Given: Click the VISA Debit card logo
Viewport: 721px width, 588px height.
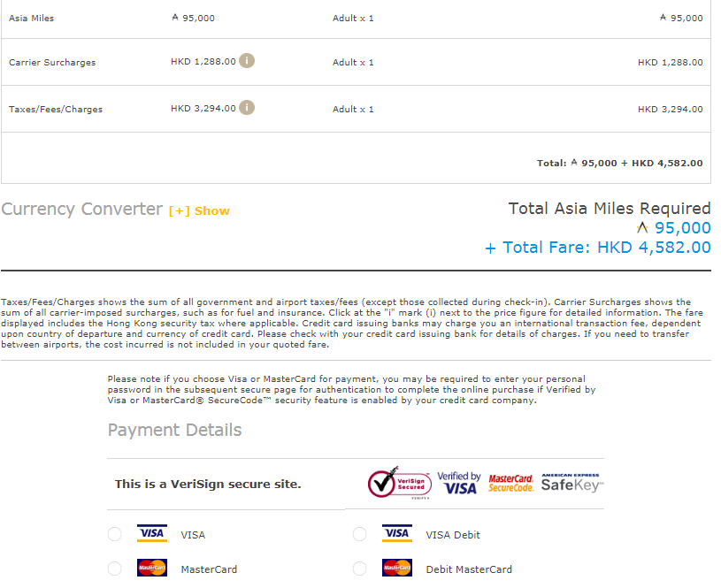Looking at the screenshot, I should pos(397,533).
